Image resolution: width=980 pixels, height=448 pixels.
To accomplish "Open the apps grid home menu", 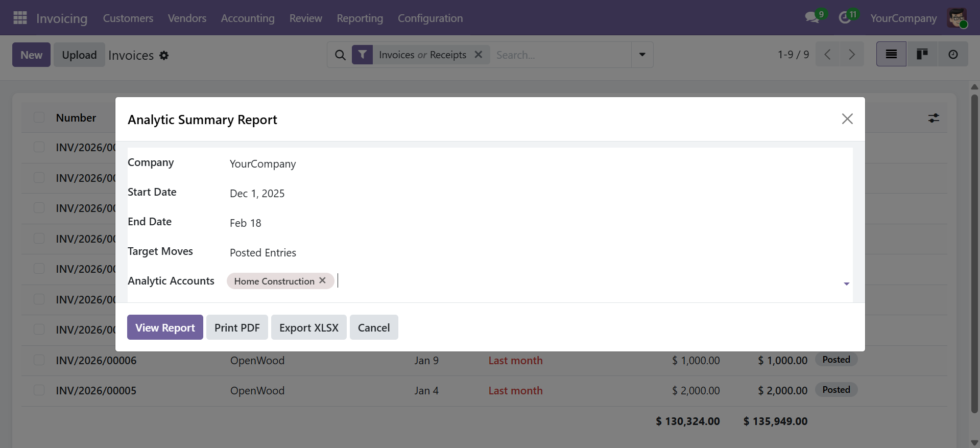I will pyautogui.click(x=20, y=18).
